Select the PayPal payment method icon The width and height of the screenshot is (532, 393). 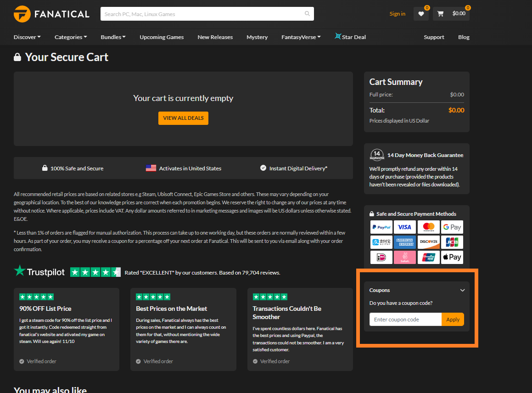tap(381, 227)
